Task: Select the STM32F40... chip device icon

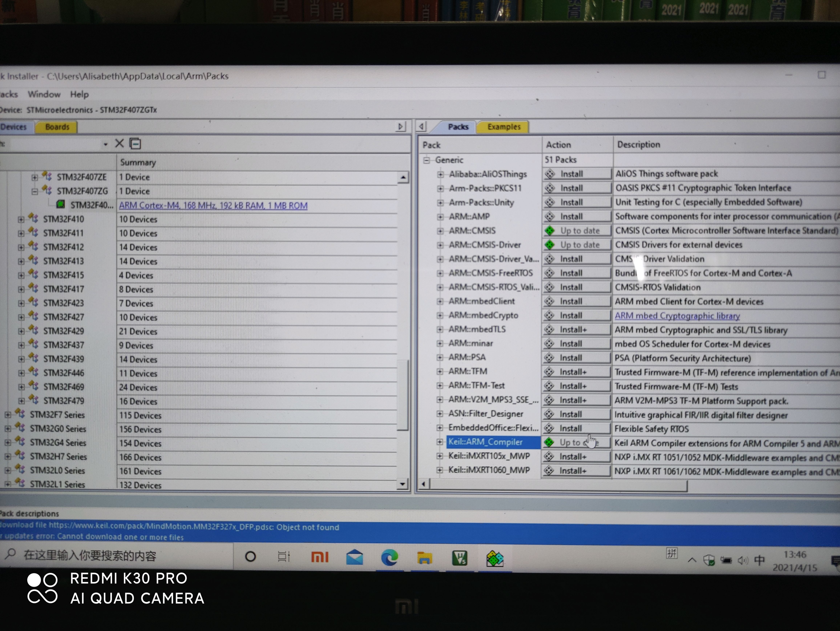Action: click(x=60, y=205)
